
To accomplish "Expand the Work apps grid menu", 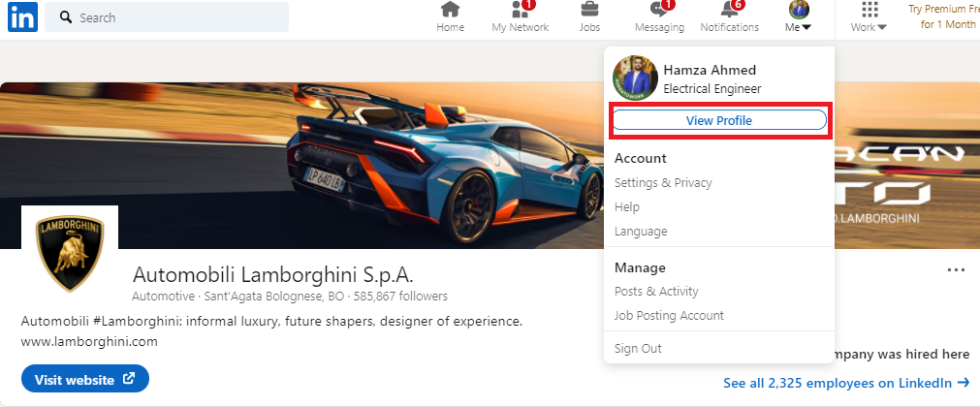I will click(x=869, y=16).
